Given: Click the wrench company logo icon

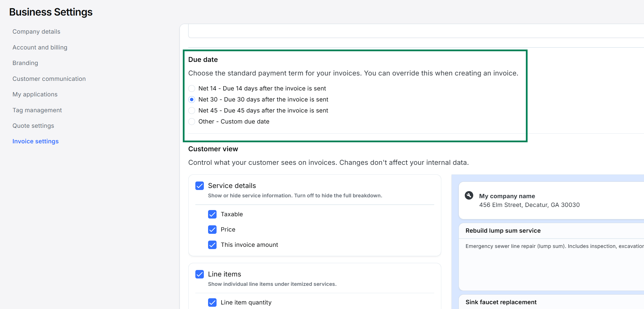Looking at the screenshot, I should coord(469,196).
